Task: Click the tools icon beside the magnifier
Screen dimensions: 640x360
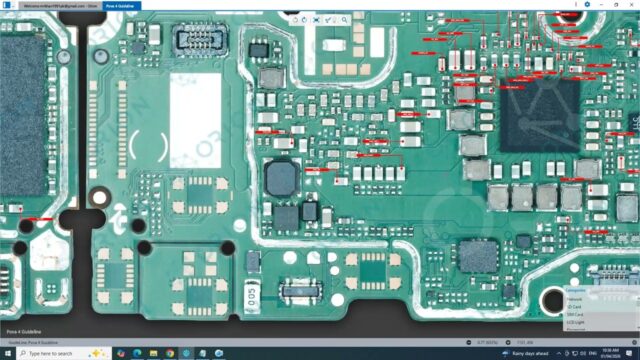Action: click(x=327, y=20)
